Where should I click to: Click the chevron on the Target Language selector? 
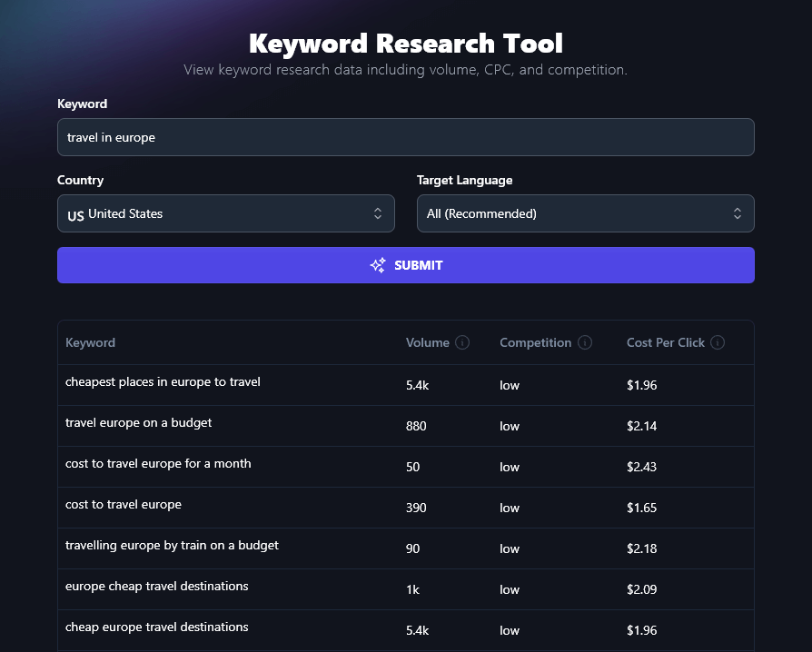click(738, 213)
